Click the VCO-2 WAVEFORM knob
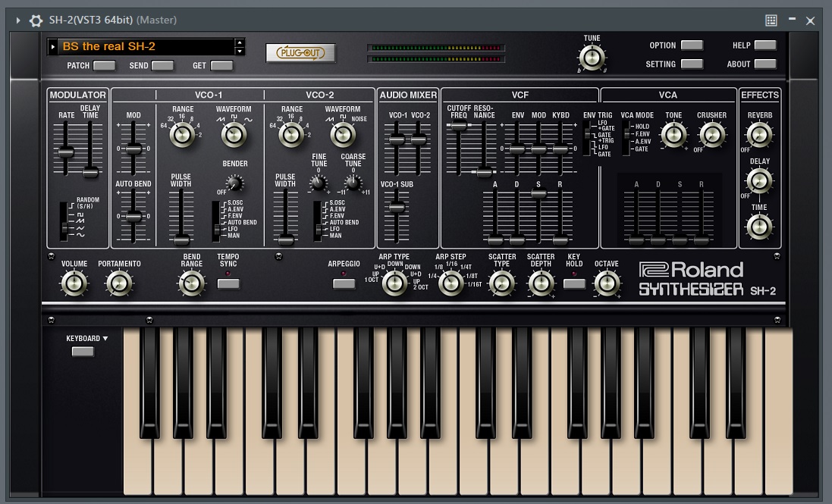 [x=343, y=135]
